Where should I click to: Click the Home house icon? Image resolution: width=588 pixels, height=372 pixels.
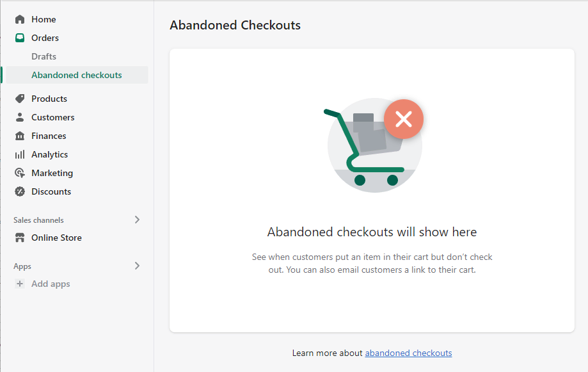point(20,19)
